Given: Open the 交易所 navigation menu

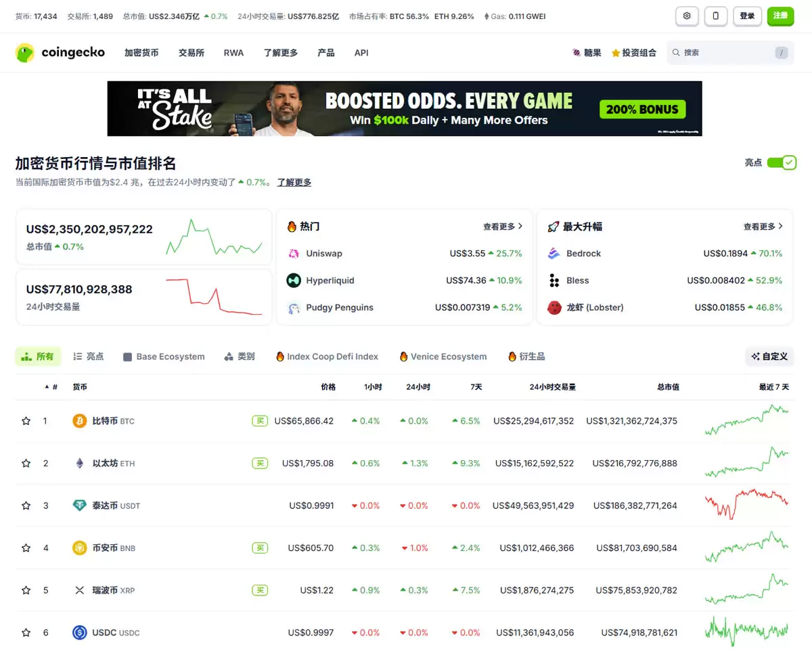Looking at the screenshot, I should 191,53.
